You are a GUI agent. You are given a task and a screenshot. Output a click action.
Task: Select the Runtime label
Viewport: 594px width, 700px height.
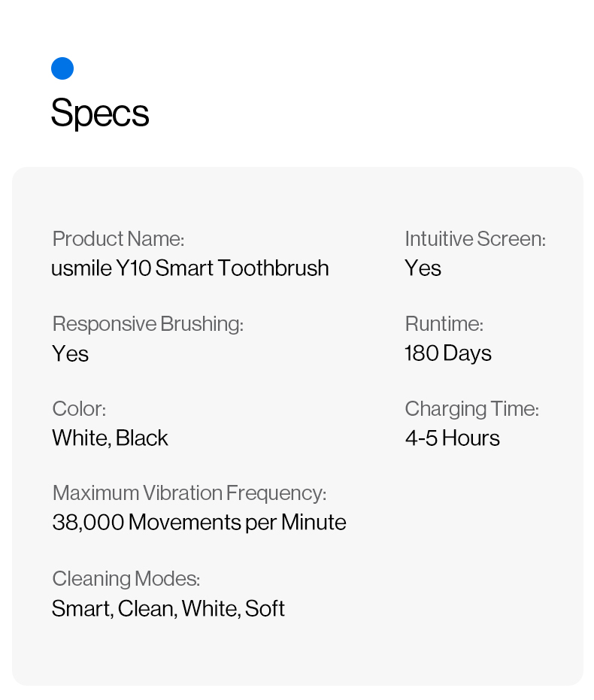point(444,324)
